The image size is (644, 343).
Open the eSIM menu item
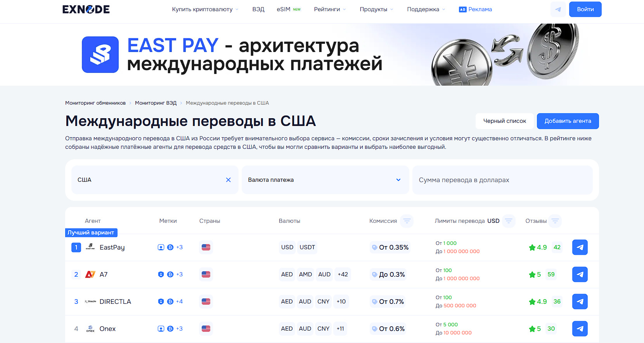pos(289,9)
